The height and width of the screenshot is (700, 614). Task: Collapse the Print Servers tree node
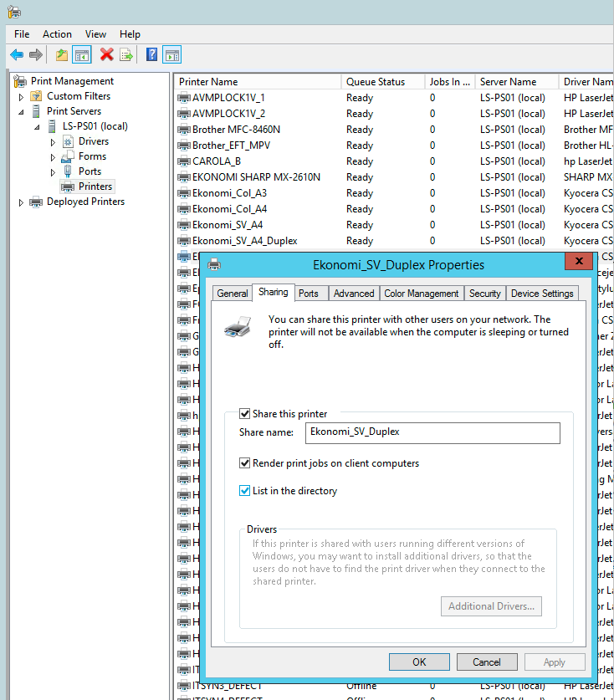(21, 112)
